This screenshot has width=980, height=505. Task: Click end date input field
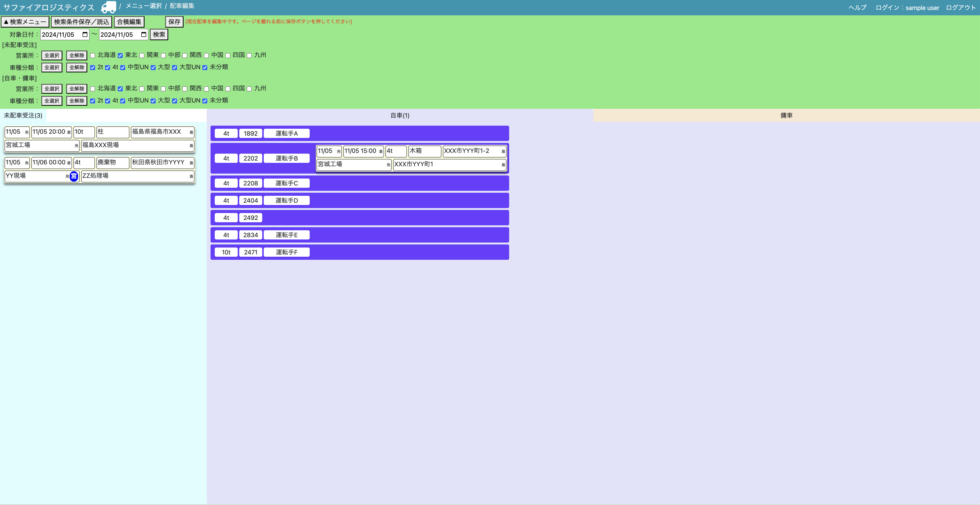click(x=124, y=35)
